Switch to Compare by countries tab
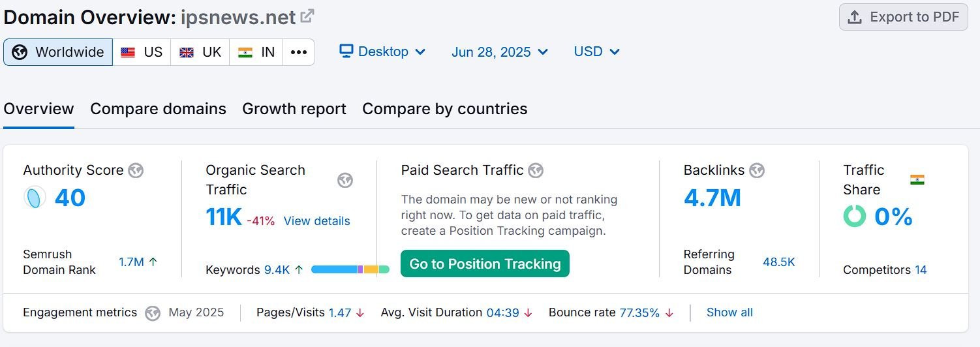The image size is (980, 347). pos(445,109)
